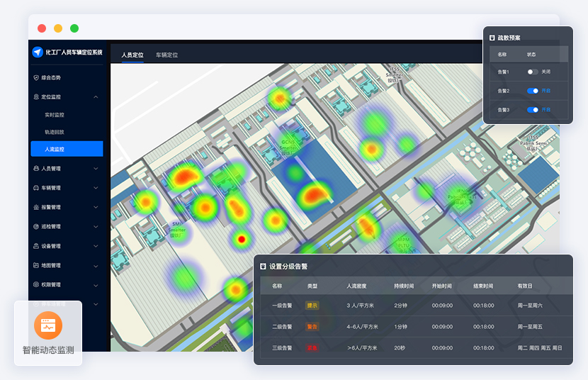Click the 人员管理 person icon in sidebar
This screenshot has width=588, height=380.
(36, 169)
